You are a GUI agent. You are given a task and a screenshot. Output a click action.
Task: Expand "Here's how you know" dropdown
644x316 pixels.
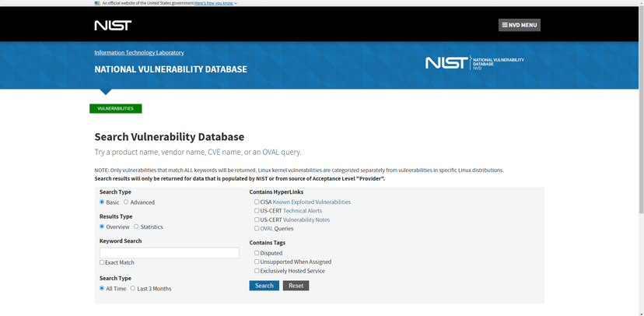point(215,3)
